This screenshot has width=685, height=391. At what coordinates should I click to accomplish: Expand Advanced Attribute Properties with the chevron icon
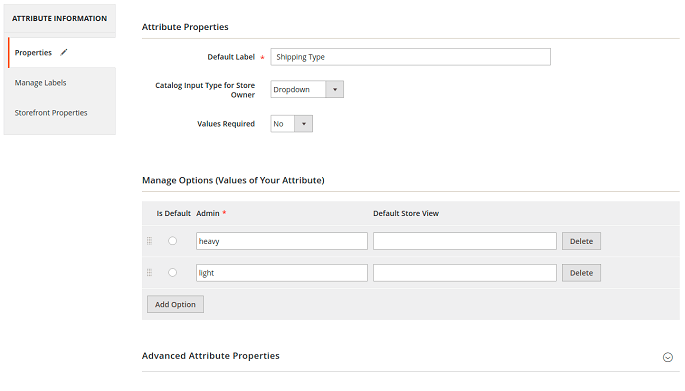(668, 357)
